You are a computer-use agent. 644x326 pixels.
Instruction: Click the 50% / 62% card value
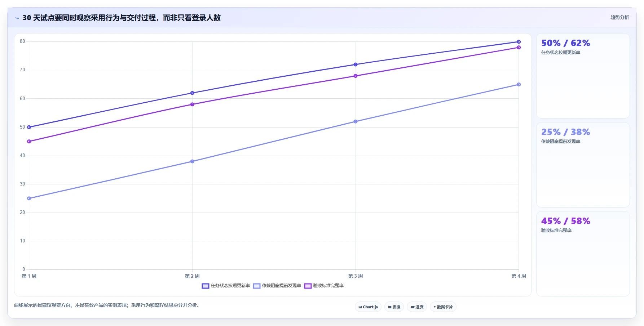(565, 43)
